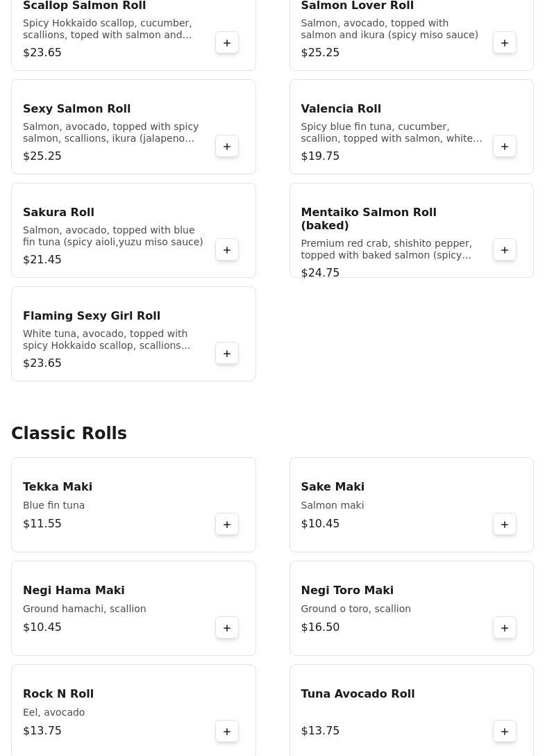Open Flaming Sexy Girl Roll description text

tap(106, 340)
